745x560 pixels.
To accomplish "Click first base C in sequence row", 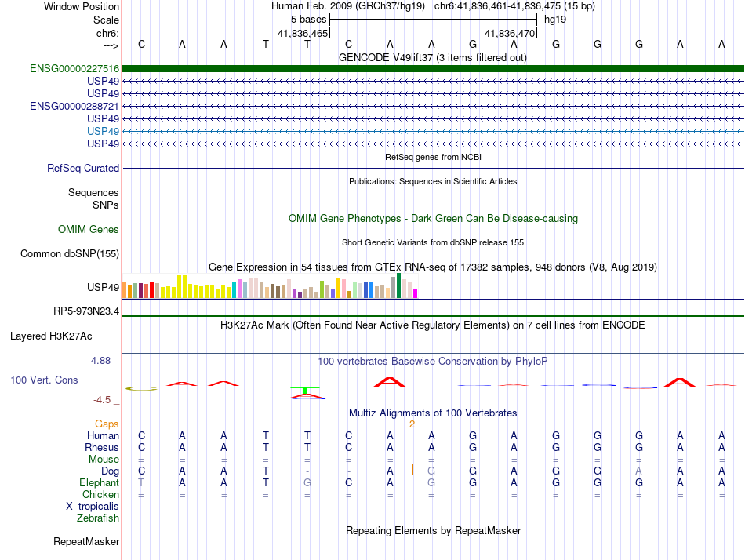I will [142, 44].
